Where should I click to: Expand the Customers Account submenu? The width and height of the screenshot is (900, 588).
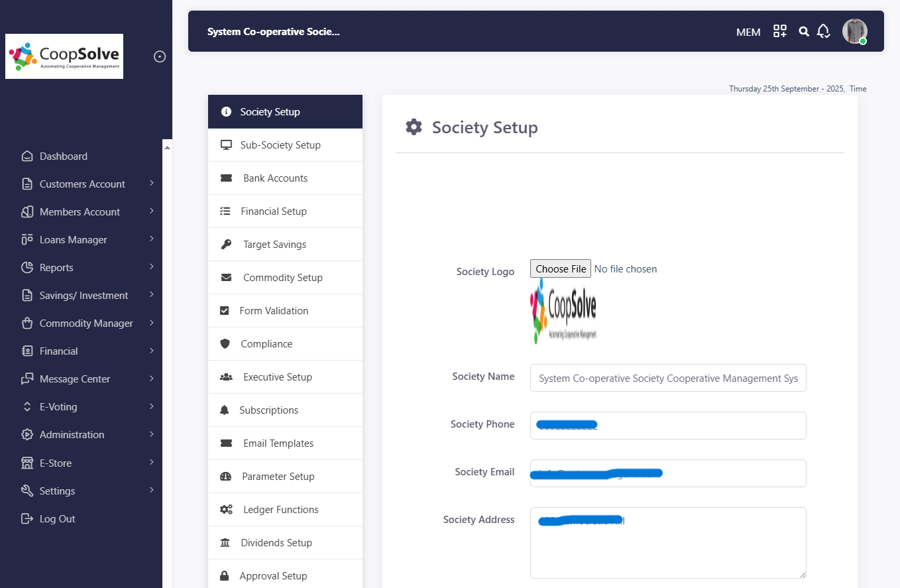[151, 184]
